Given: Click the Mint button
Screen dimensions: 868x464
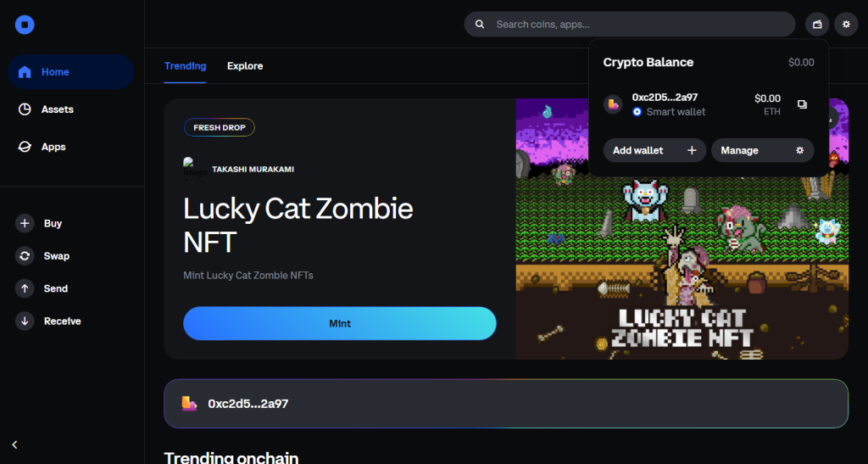Looking at the screenshot, I should [339, 323].
